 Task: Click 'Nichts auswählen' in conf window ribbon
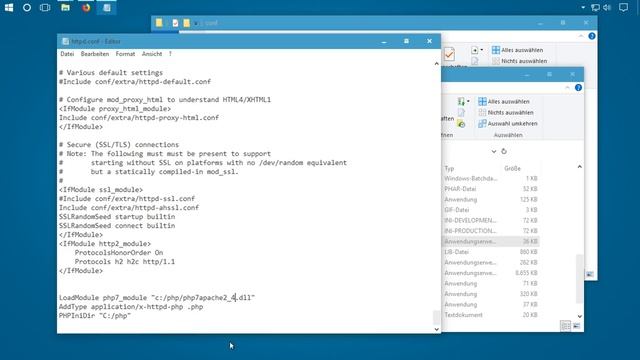tap(519, 61)
